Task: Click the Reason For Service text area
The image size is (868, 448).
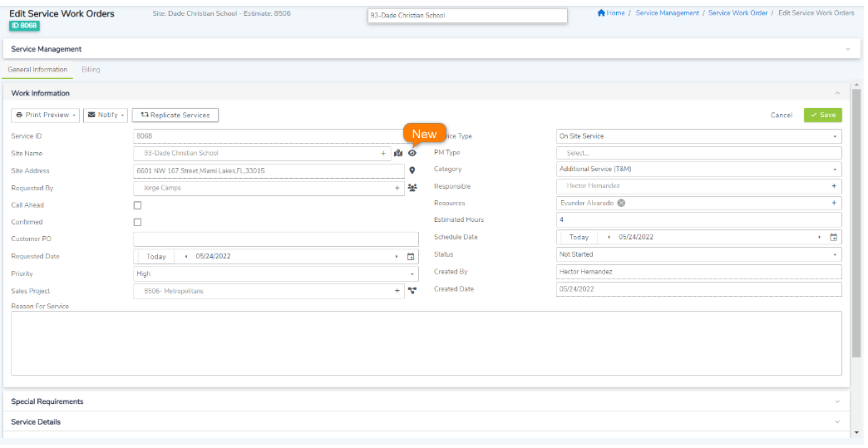Action: (x=427, y=343)
